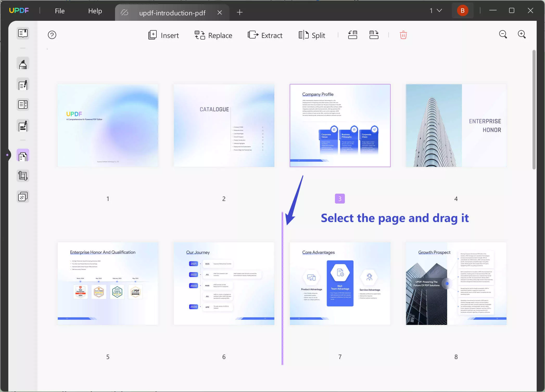Select page 7 Core Advantages thumbnail
Image resolution: width=545 pixels, height=392 pixels.
tap(340, 284)
